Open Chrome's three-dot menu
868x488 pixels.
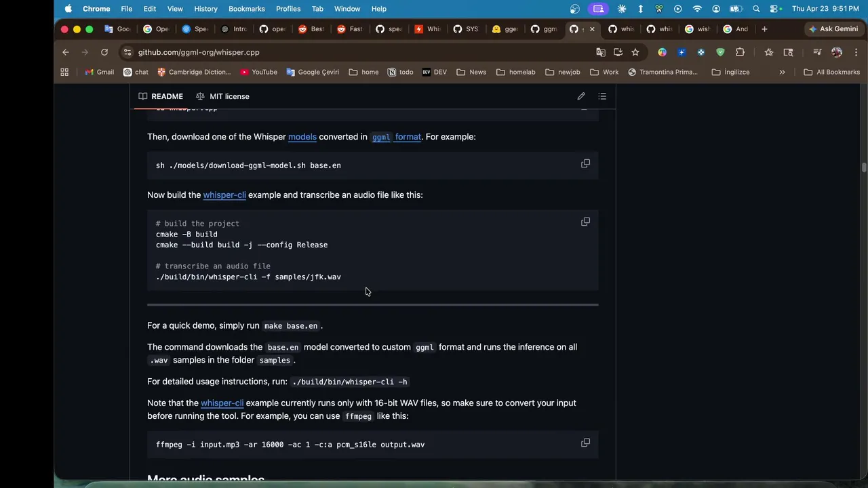[x=856, y=52]
